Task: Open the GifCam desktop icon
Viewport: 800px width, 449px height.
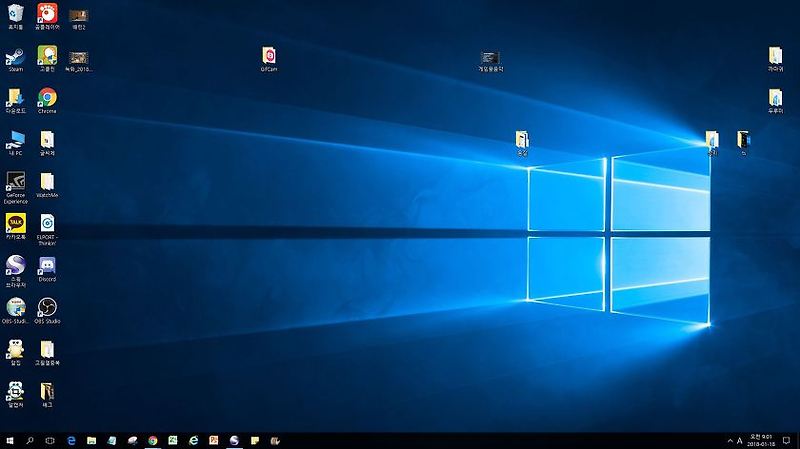Action: click(x=269, y=58)
